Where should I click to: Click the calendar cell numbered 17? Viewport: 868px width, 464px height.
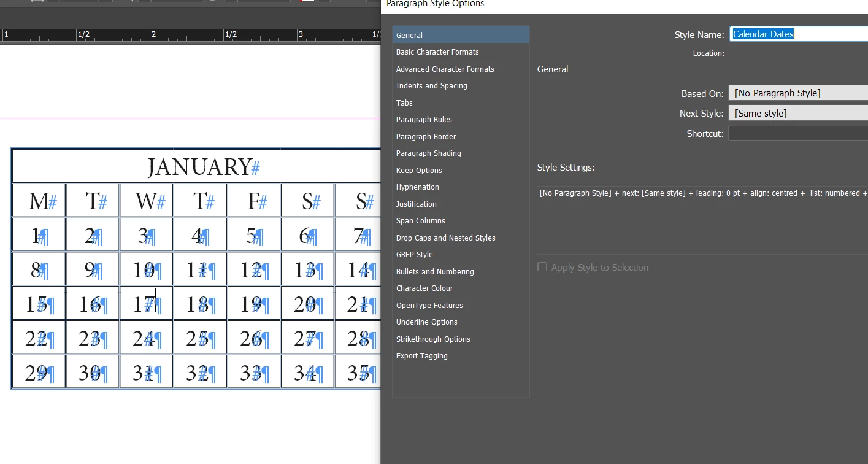point(147,303)
